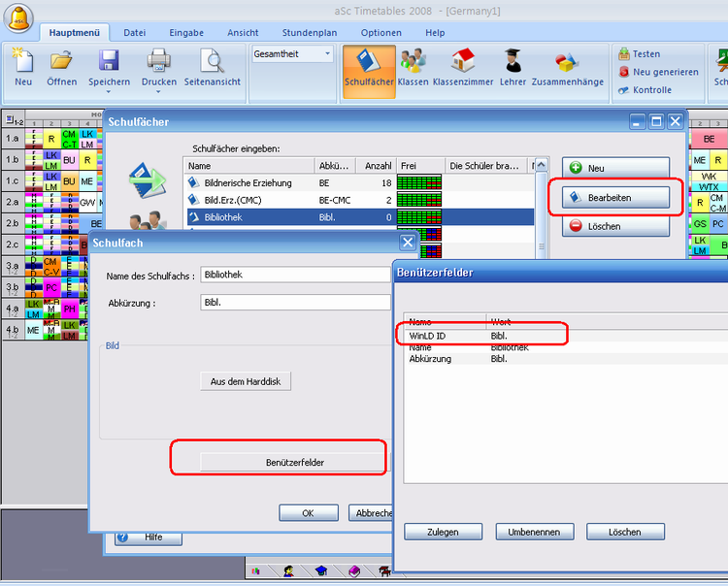Open the Datei ribbon tab
Viewport: 728px width, 586px height.
135,32
